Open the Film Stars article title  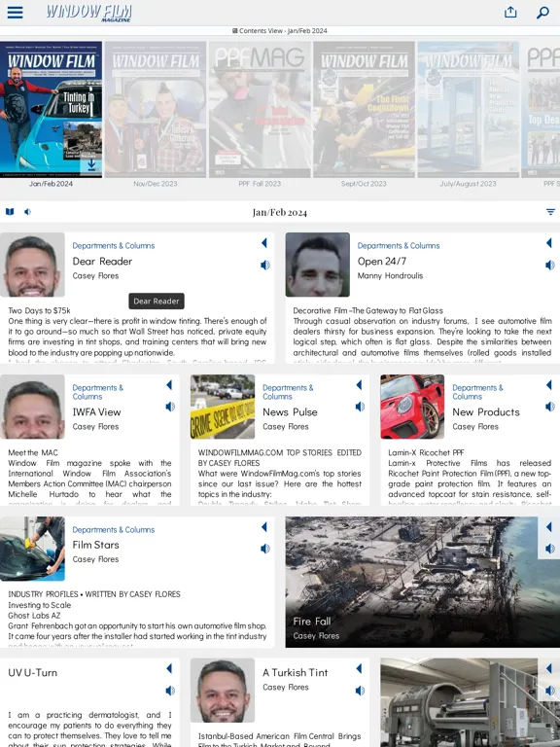pyautogui.click(x=95, y=545)
